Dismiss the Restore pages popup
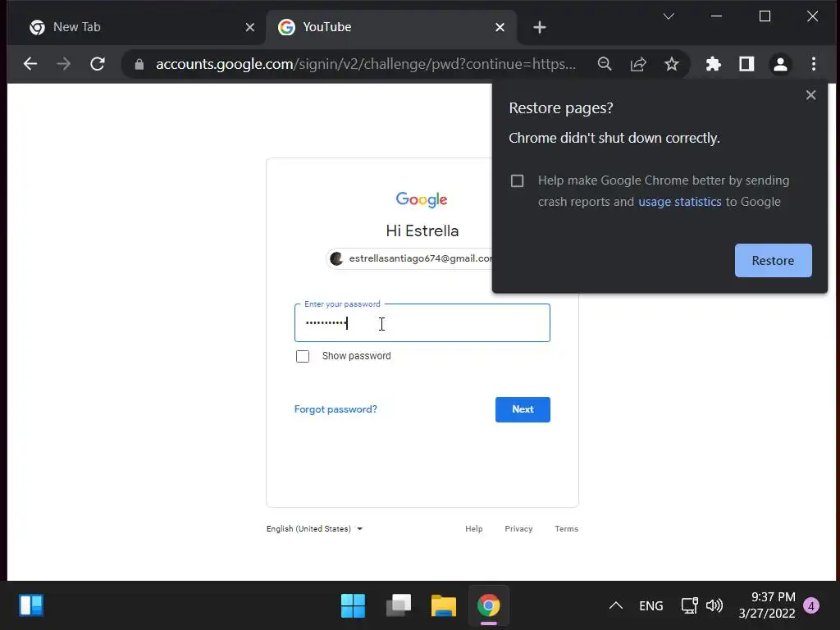 click(x=810, y=95)
